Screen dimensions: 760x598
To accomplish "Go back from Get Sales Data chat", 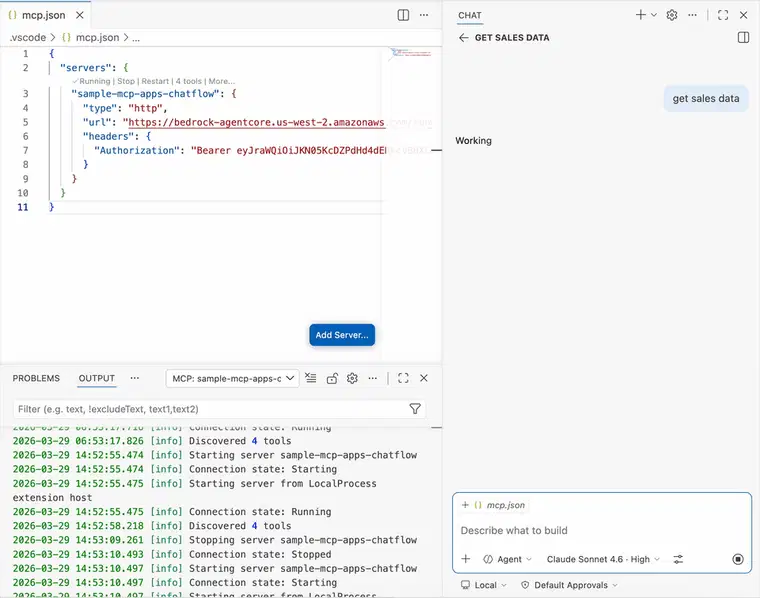I will [x=463, y=38].
